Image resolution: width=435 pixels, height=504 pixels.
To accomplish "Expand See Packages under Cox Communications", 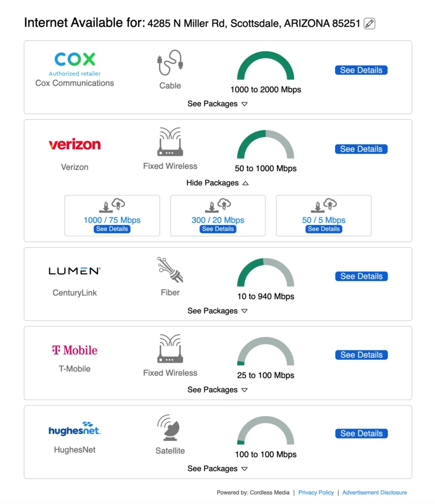I will [x=217, y=104].
